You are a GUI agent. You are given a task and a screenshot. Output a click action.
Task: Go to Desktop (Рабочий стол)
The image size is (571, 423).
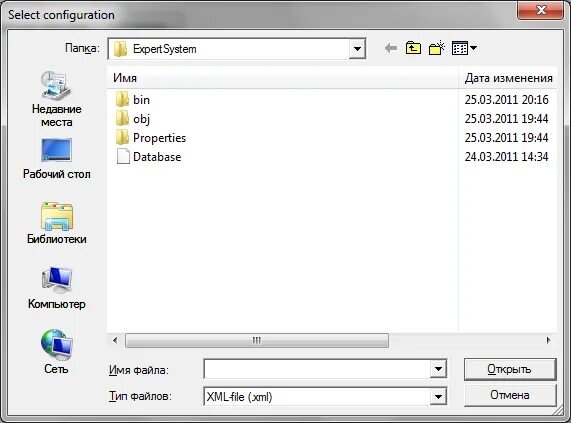tap(56, 159)
